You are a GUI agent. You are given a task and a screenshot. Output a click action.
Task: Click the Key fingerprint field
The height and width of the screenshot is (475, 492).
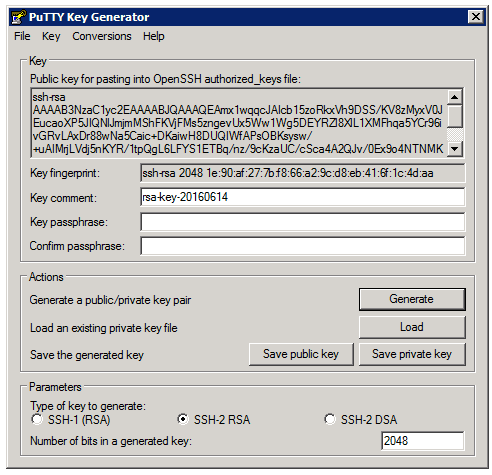303,173
